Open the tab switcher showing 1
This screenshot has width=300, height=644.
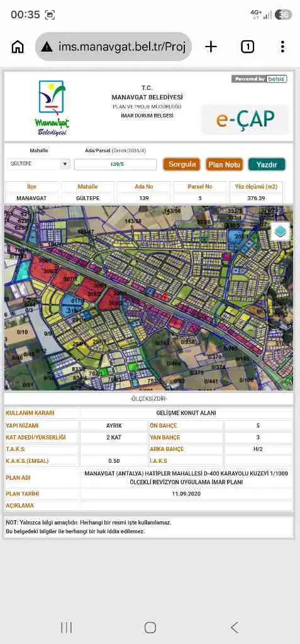click(247, 47)
